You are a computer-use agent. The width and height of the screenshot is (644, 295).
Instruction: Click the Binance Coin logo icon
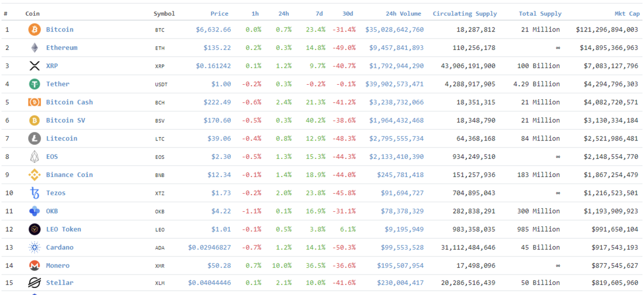tap(34, 175)
